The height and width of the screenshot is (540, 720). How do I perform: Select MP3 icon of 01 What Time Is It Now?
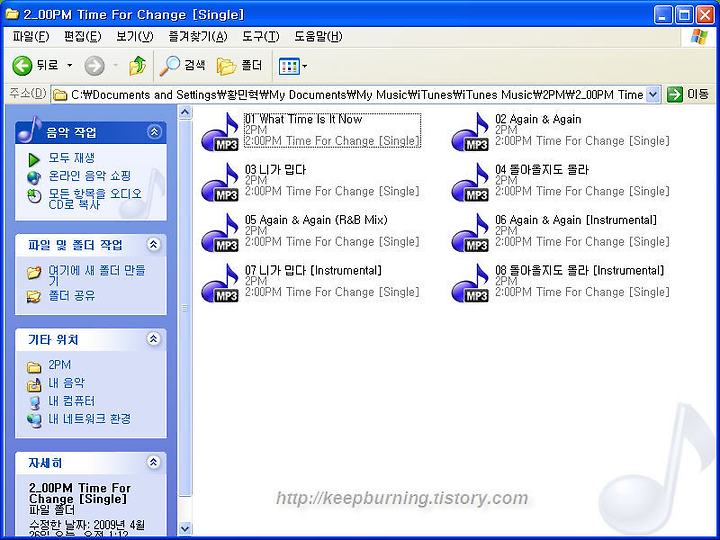(x=220, y=132)
